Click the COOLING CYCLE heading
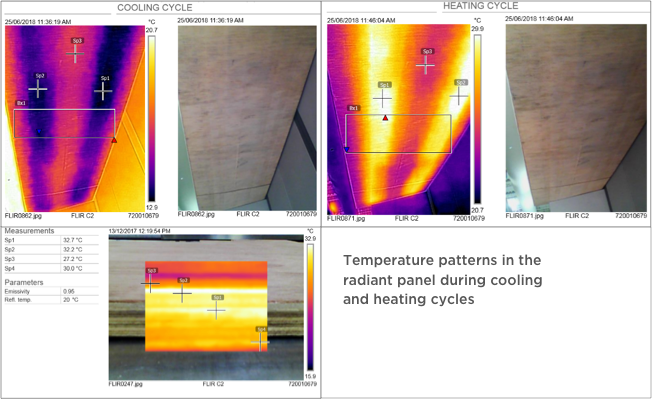652x399 pixels. tap(155, 7)
